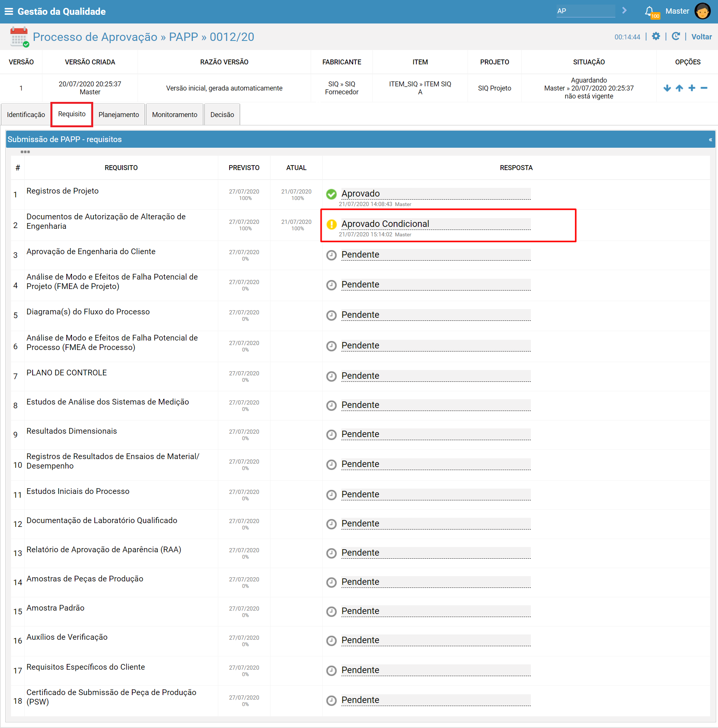Click requirement 'Registros de Projeto'
The image size is (718, 728).
tap(63, 191)
